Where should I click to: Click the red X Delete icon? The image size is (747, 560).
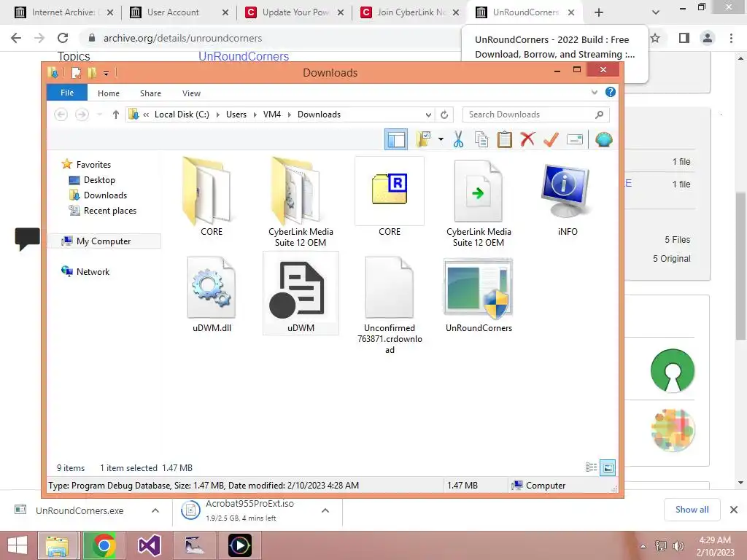click(x=527, y=139)
